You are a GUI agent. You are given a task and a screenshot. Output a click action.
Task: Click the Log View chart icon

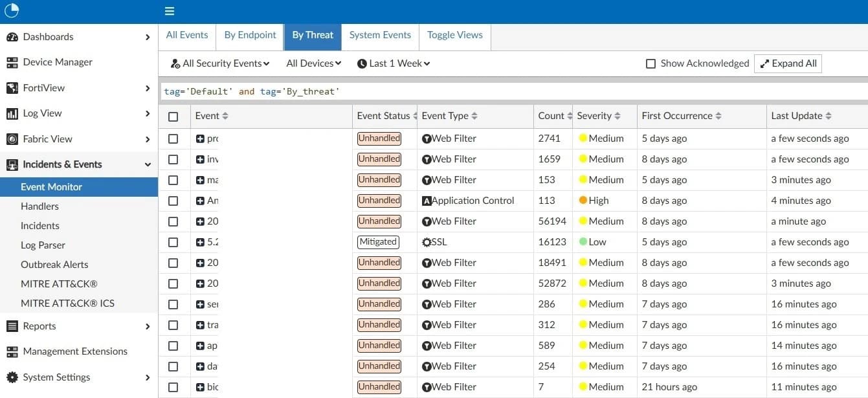click(x=12, y=114)
